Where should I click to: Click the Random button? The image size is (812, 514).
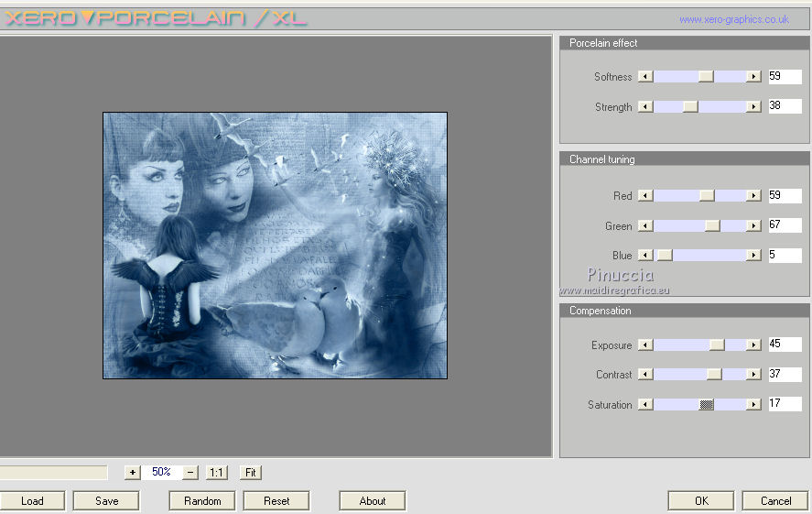coord(202,500)
